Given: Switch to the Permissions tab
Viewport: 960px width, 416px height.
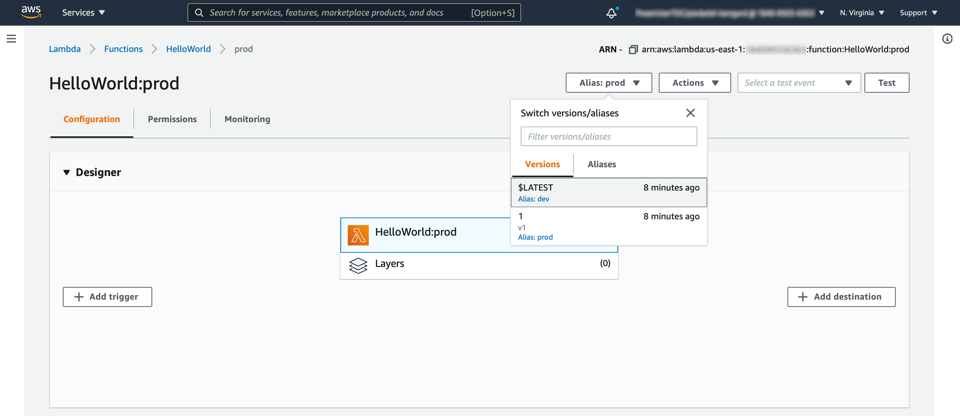Looking at the screenshot, I should [172, 119].
